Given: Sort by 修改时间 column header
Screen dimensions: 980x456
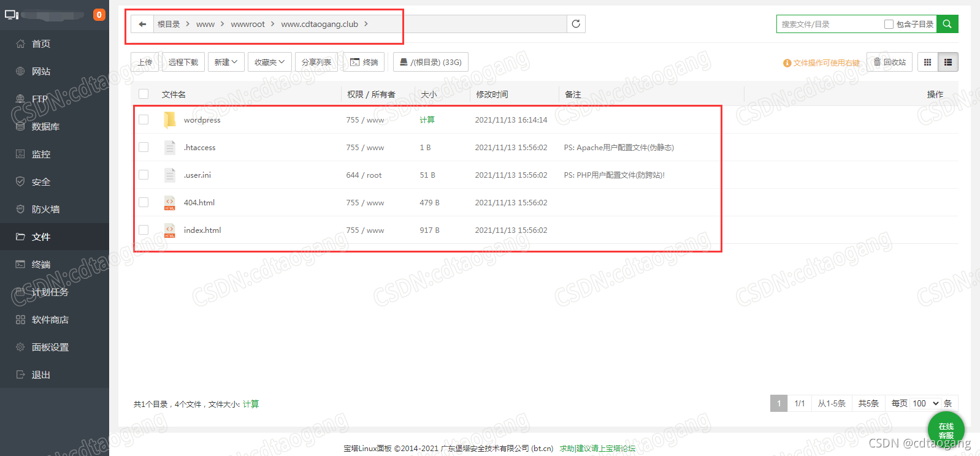Looking at the screenshot, I should (x=492, y=94).
